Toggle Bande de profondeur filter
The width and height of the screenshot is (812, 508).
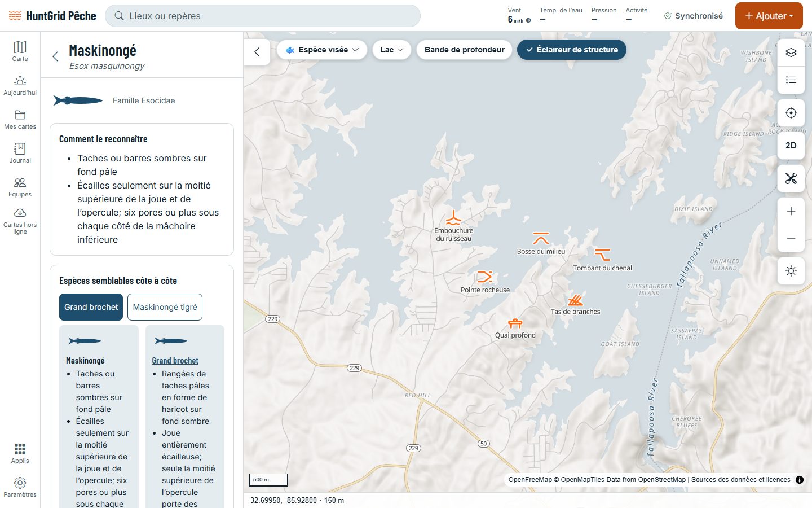click(465, 50)
